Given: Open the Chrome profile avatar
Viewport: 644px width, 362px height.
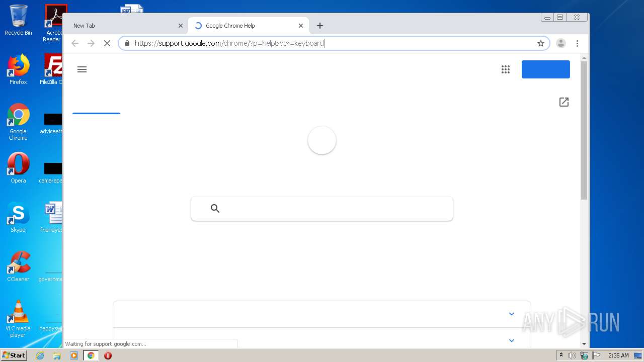Looking at the screenshot, I should click(x=561, y=43).
